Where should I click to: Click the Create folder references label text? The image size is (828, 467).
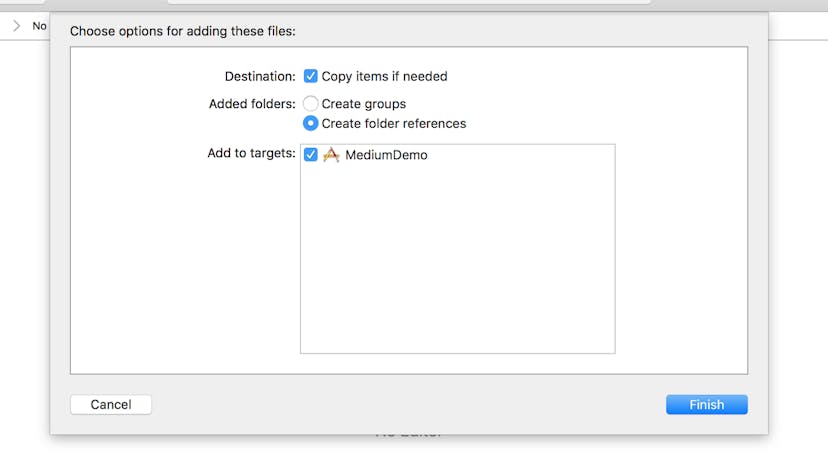394,124
